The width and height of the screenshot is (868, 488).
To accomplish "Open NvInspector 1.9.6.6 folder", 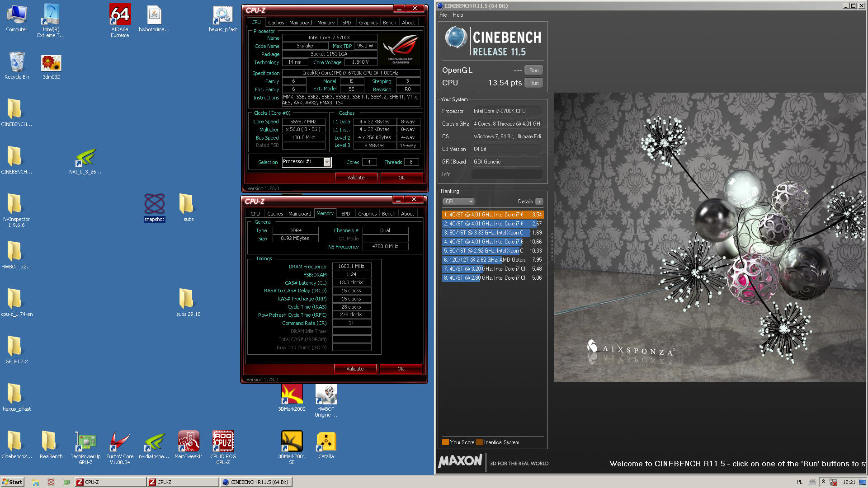I will pos(17,210).
